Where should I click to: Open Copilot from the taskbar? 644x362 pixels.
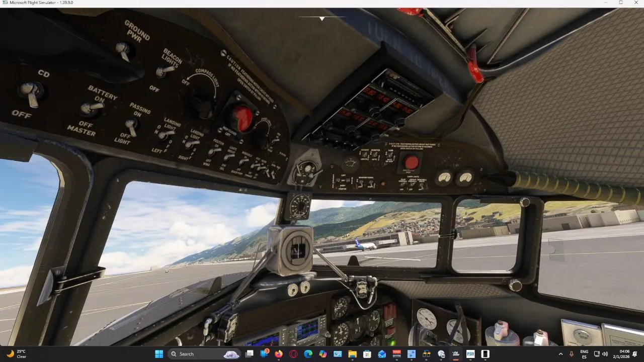(x=323, y=354)
